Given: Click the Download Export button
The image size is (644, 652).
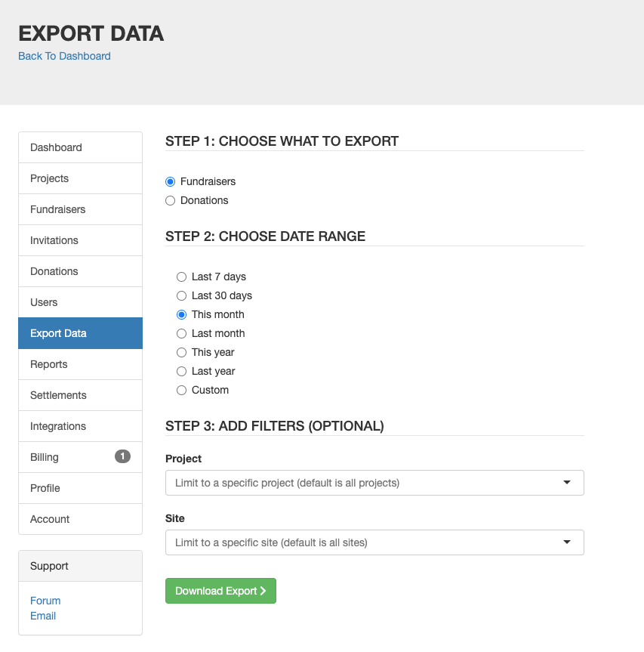Looking at the screenshot, I should [220, 591].
